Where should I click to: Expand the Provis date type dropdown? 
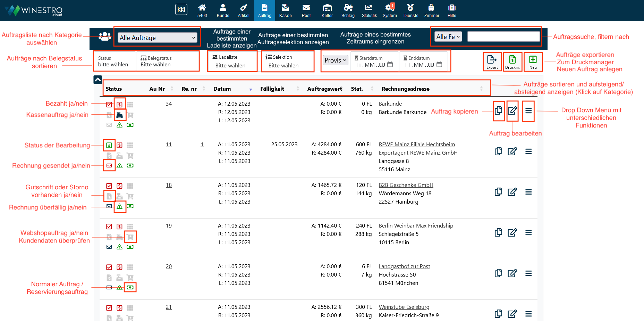[x=335, y=60]
